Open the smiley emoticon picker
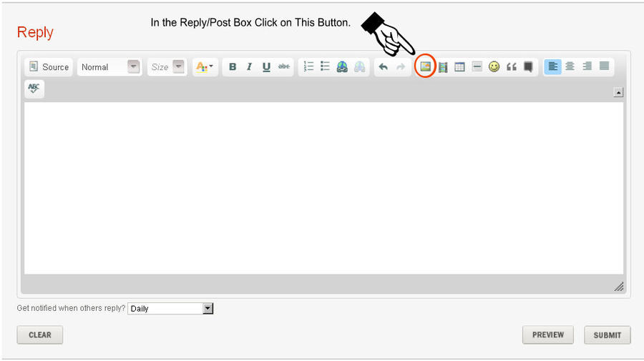The width and height of the screenshot is (644, 361). (x=494, y=66)
